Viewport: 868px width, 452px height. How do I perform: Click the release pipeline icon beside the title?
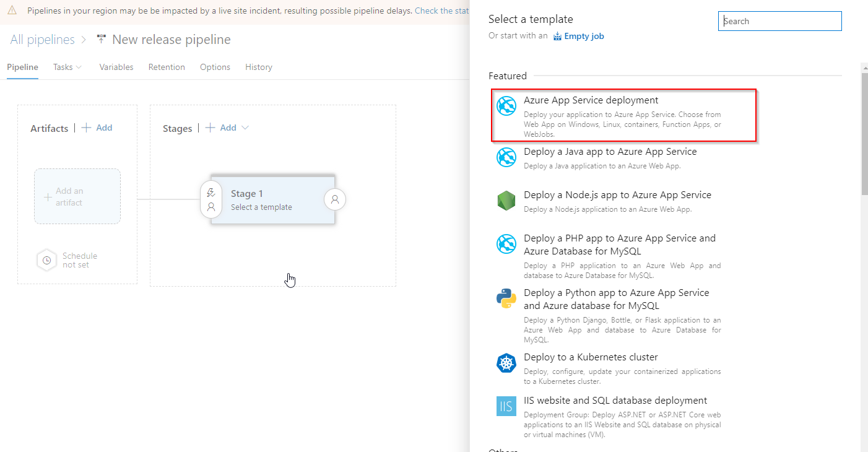click(x=102, y=40)
